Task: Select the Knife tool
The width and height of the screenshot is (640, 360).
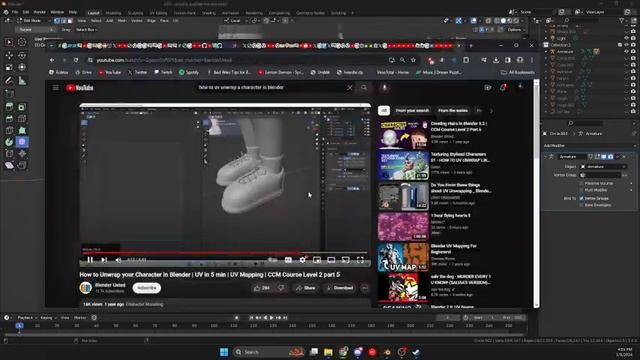Action: [x=9, y=131]
